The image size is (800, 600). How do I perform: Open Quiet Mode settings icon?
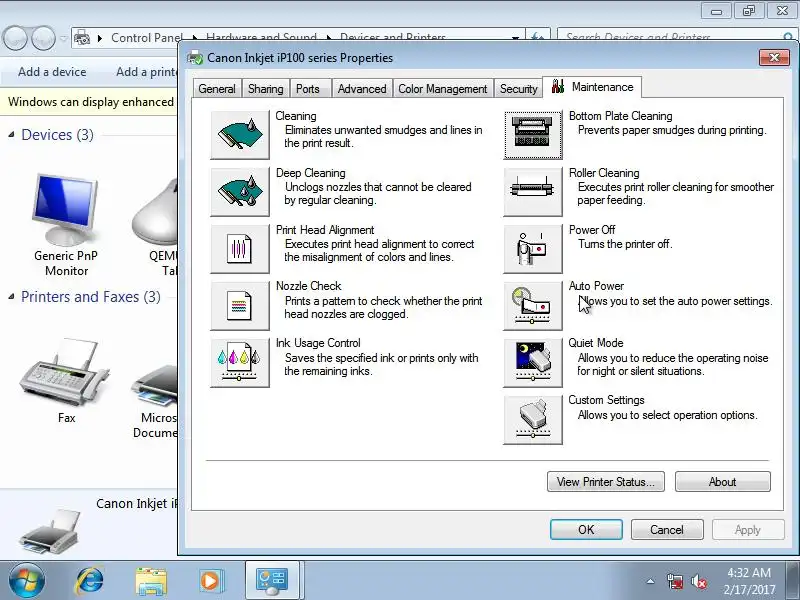pyautogui.click(x=533, y=363)
